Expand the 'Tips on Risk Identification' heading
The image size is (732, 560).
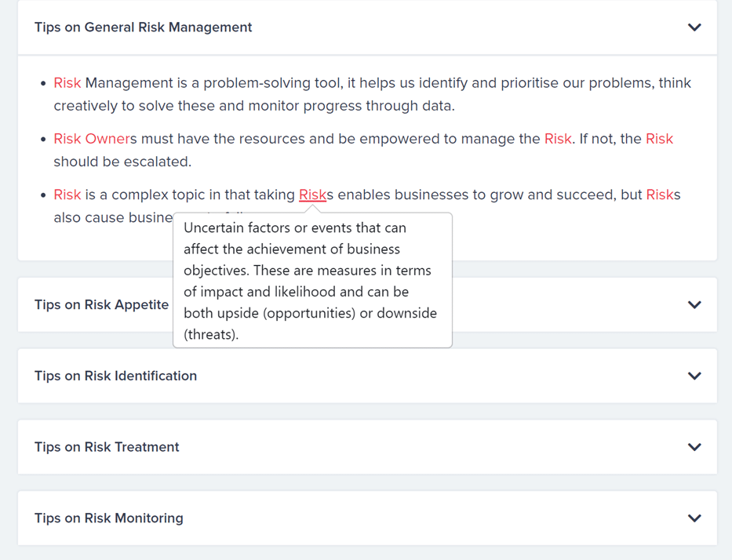click(x=116, y=376)
